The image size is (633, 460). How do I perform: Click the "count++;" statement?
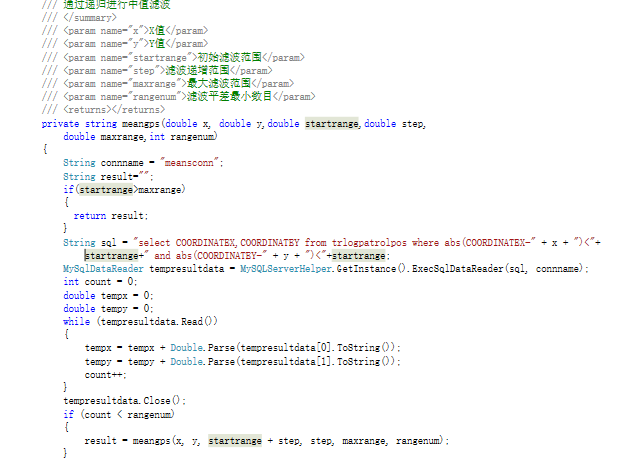tap(106, 375)
